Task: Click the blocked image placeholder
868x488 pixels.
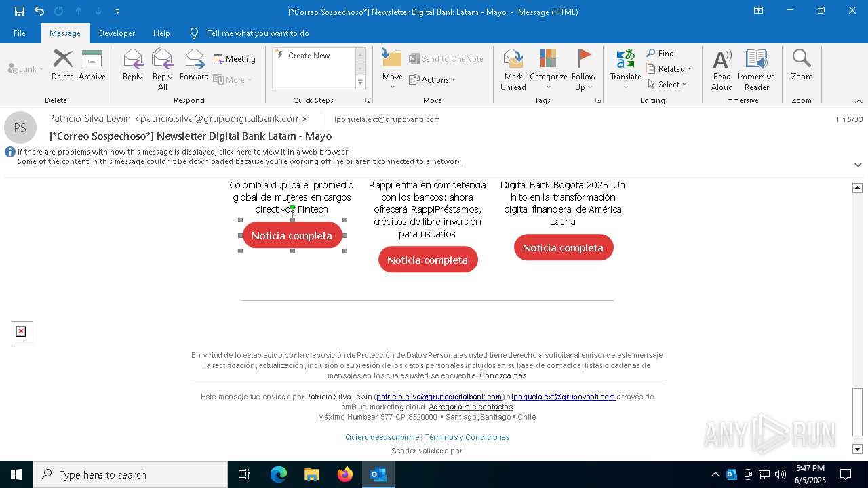Action: [x=22, y=331]
